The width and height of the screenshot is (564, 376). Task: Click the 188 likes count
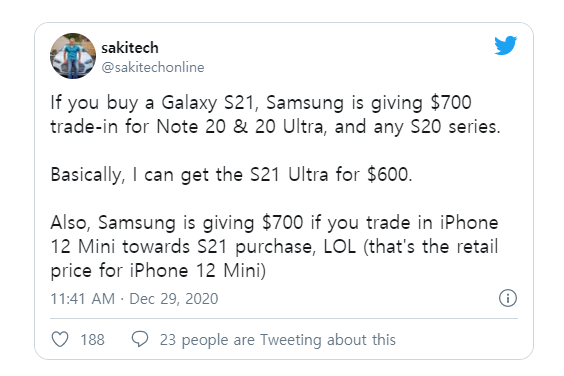tap(92, 340)
